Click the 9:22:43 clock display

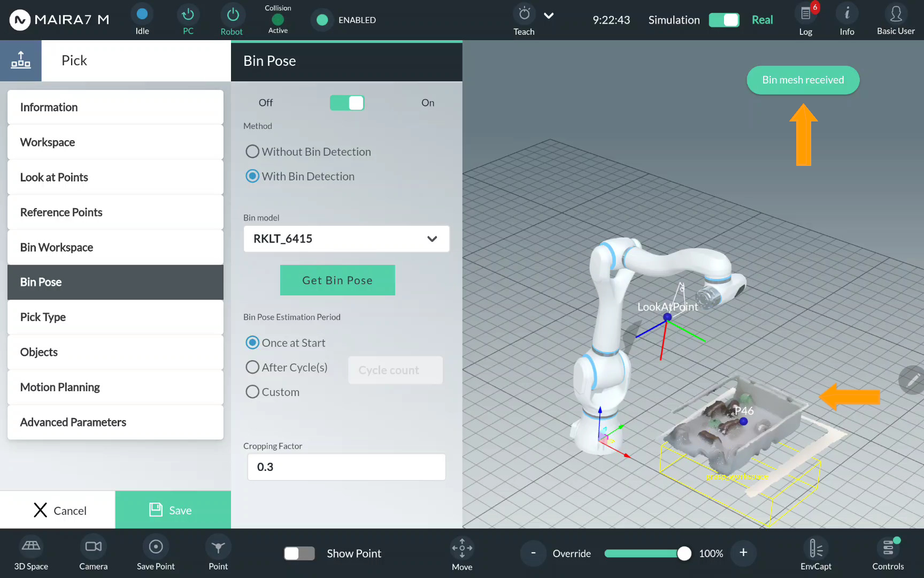[611, 20]
